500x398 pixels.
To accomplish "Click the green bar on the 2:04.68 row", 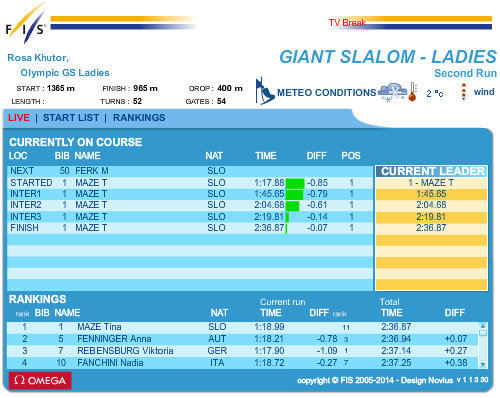I will 292,205.
